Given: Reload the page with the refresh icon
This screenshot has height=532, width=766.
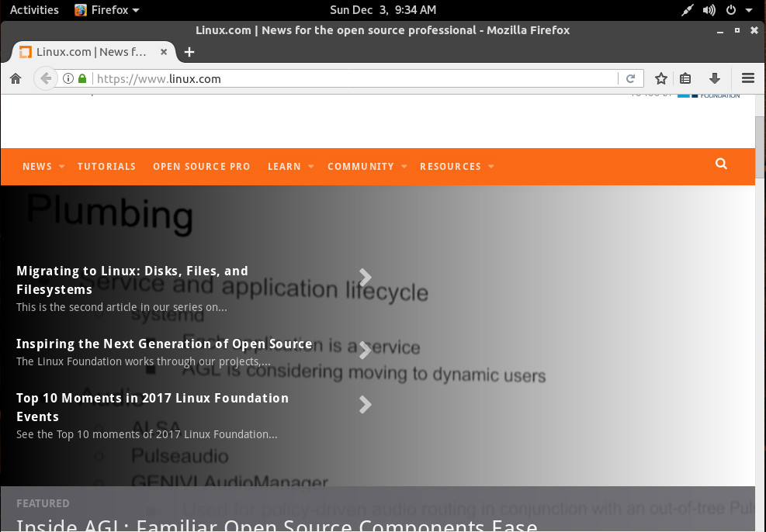Looking at the screenshot, I should click(x=631, y=78).
